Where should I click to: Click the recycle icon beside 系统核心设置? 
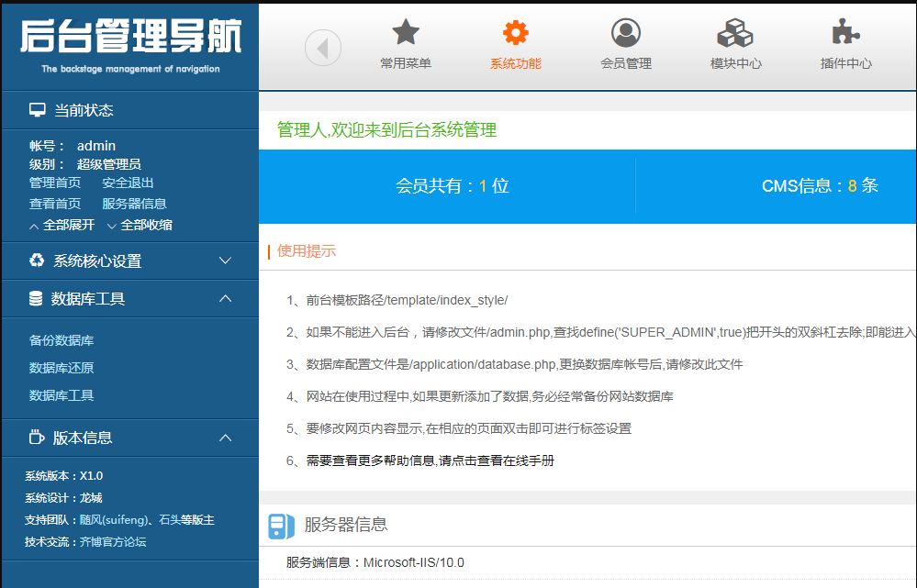click(x=37, y=261)
